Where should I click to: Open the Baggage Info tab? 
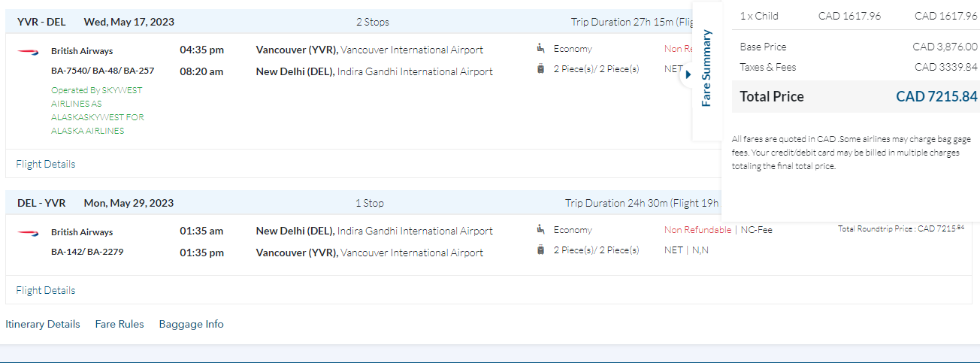point(192,325)
